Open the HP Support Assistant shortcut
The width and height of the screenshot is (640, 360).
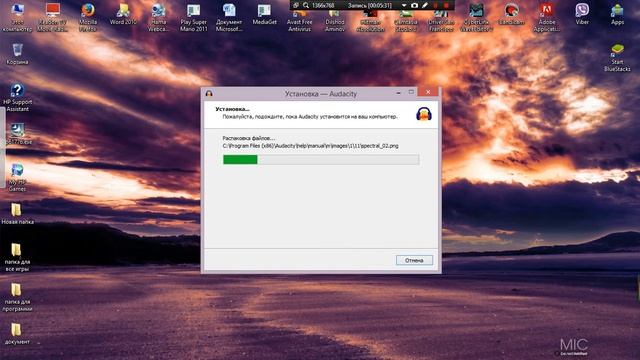17,97
